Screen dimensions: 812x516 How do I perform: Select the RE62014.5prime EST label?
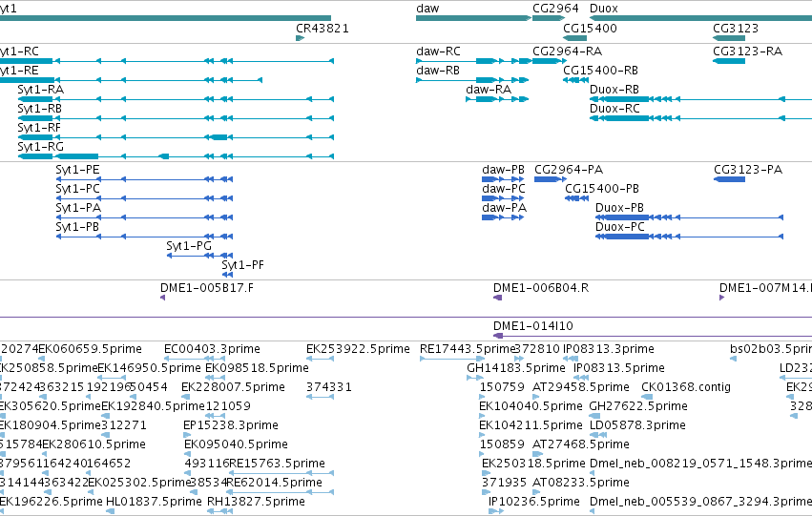point(275,483)
